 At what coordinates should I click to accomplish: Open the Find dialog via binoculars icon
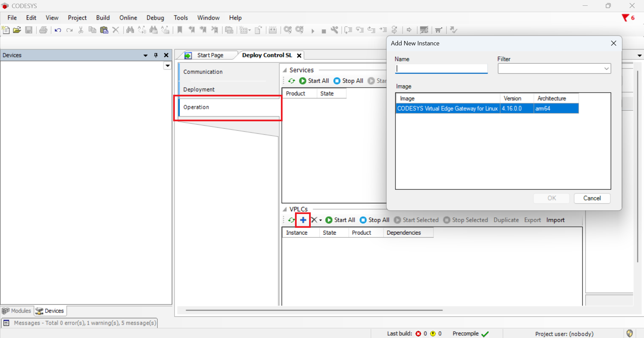[x=130, y=30]
